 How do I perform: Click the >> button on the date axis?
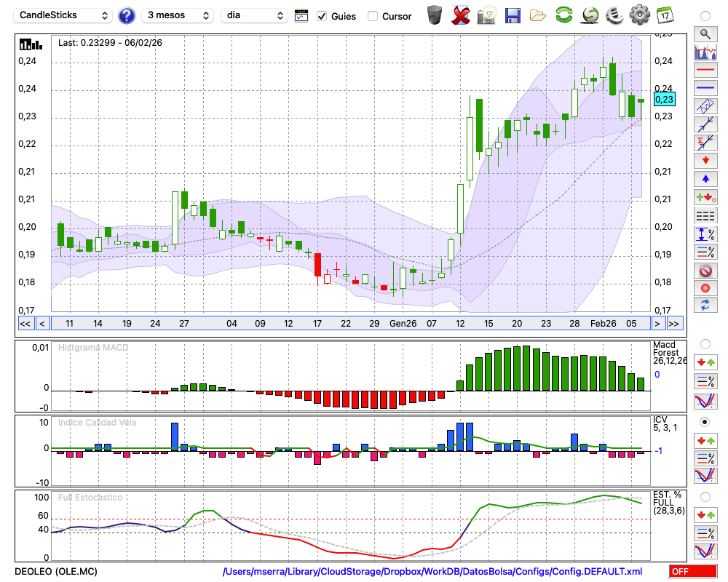pos(674,324)
